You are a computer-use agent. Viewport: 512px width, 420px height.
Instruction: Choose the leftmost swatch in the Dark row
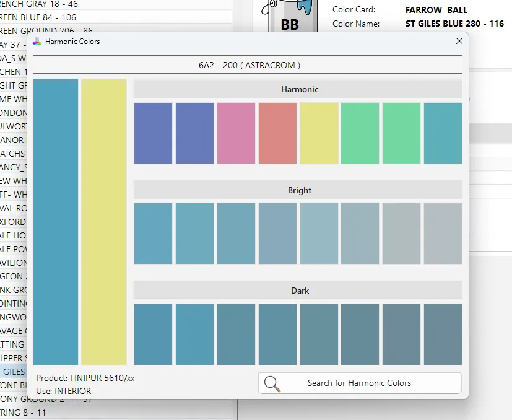(153, 335)
